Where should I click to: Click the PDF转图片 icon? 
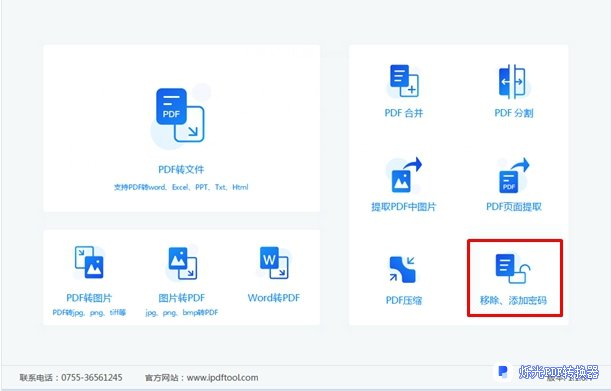tap(89, 262)
